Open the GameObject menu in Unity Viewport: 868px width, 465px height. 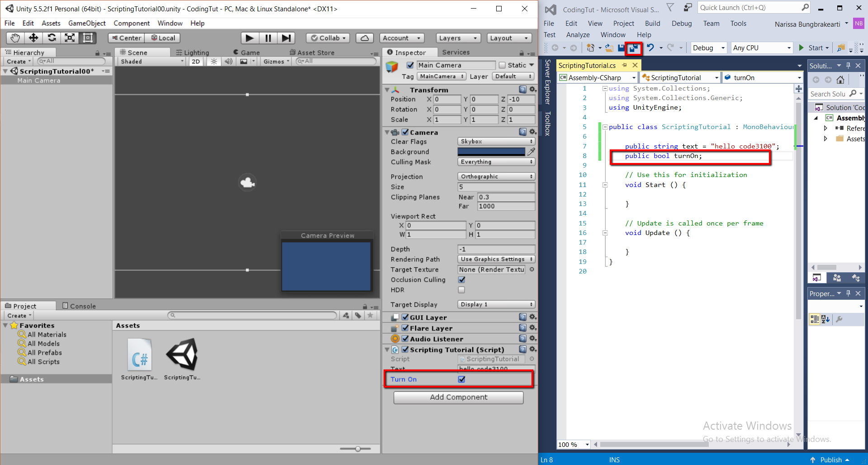(87, 23)
